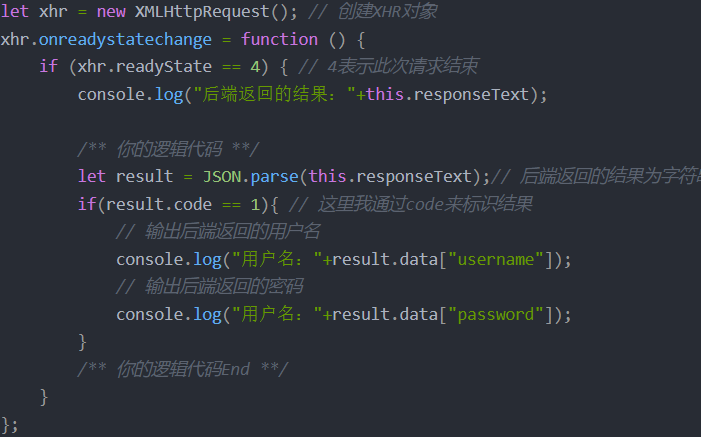The height and width of the screenshot is (437, 701).
Task: Click the number 4 in readyState comparison
Action: 255,67
